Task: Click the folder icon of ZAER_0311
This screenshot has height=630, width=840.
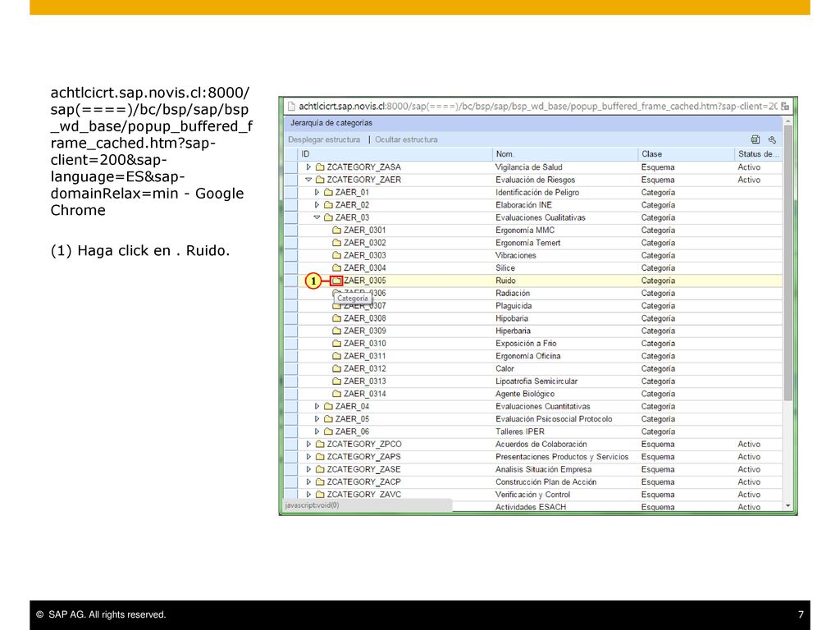Action: point(336,356)
